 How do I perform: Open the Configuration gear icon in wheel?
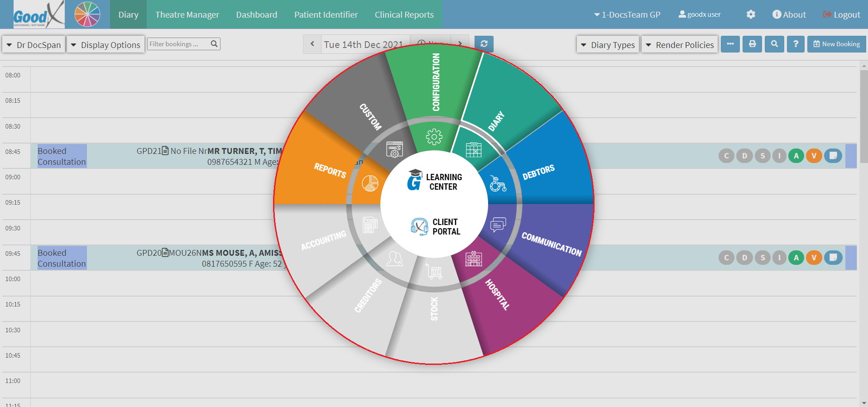(x=434, y=136)
